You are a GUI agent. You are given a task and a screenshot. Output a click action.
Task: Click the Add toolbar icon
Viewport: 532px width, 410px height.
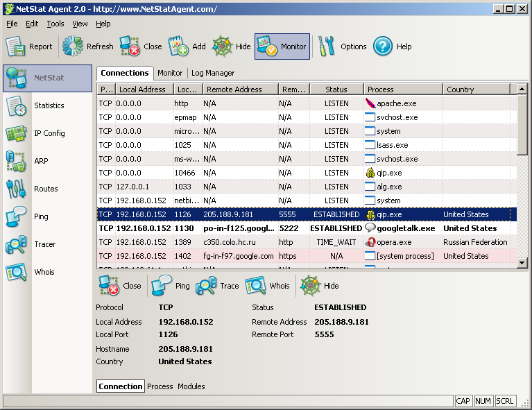pyautogui.click(x=178, y=46)
